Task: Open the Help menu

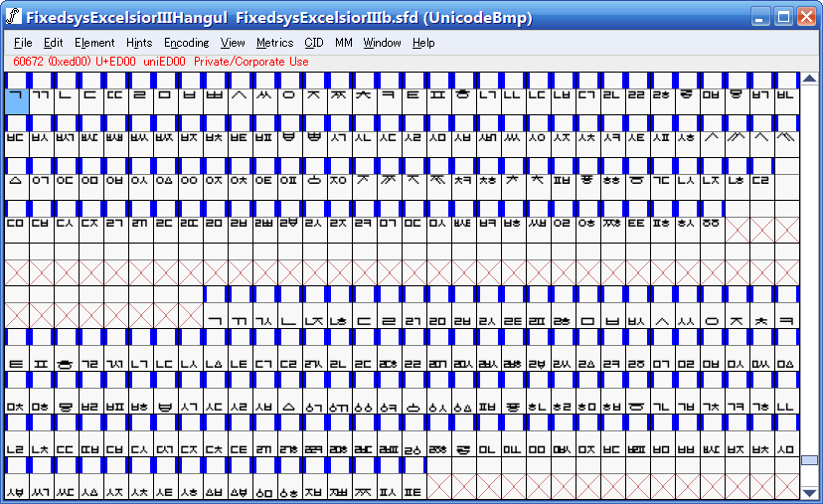Action: pos(423,43)
